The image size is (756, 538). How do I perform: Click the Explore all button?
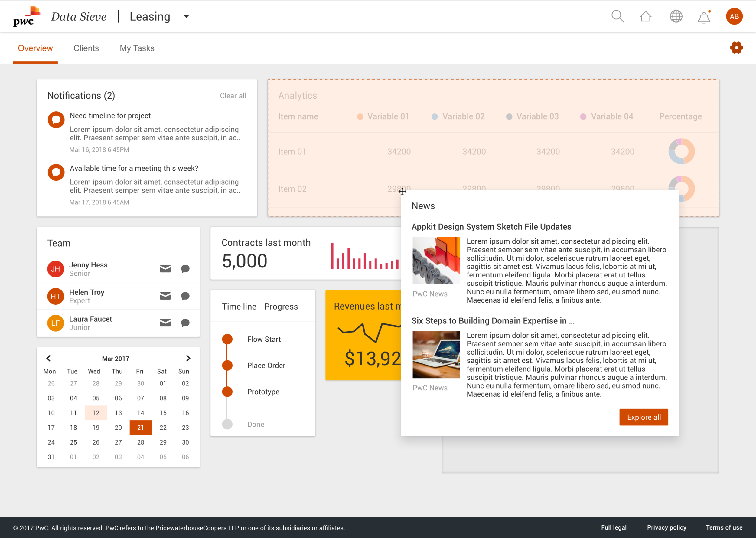[644, 417]
